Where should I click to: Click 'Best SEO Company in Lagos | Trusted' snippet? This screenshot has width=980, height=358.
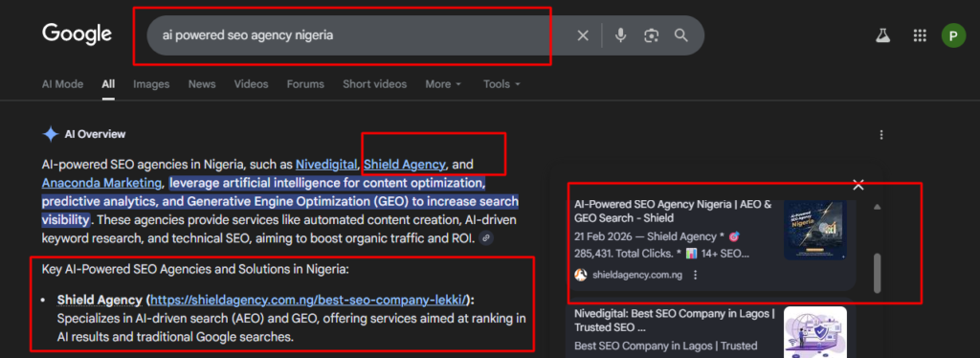(666, 346)
